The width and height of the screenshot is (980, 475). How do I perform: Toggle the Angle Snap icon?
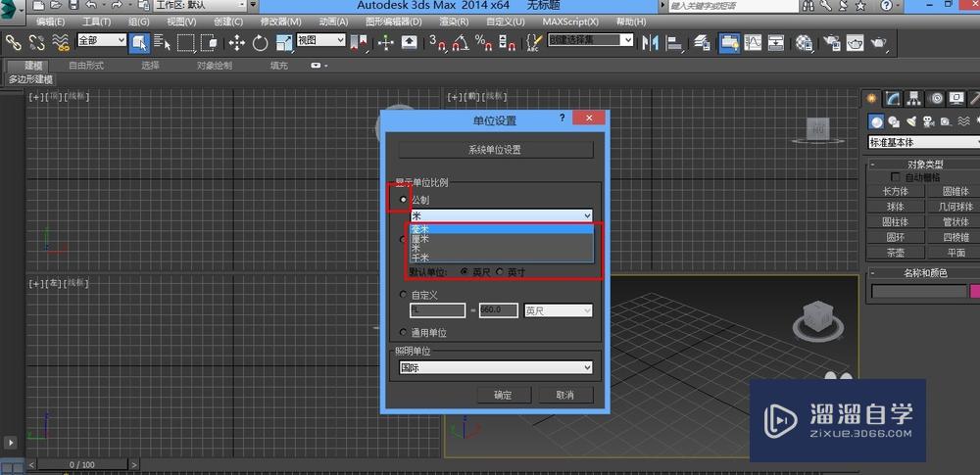(x=460, y=42)
